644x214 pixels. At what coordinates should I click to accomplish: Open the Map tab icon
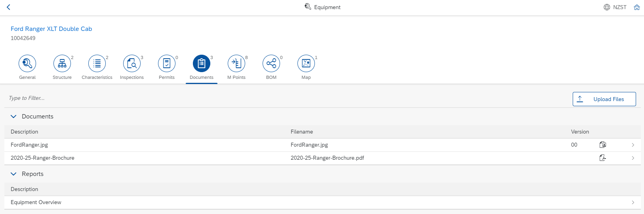(306, 63)
